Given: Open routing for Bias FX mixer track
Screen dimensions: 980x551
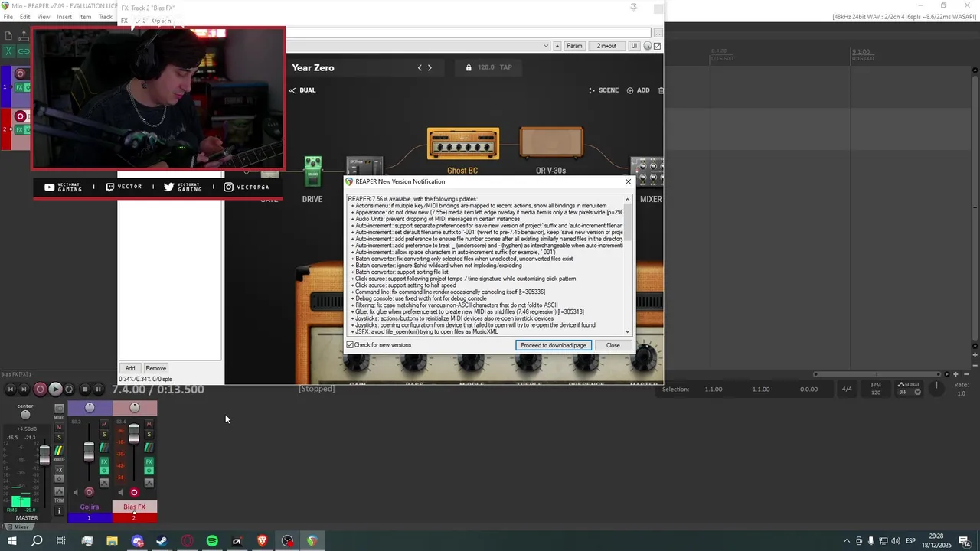Looking at the screenshot, I should (x=149, y=448).
